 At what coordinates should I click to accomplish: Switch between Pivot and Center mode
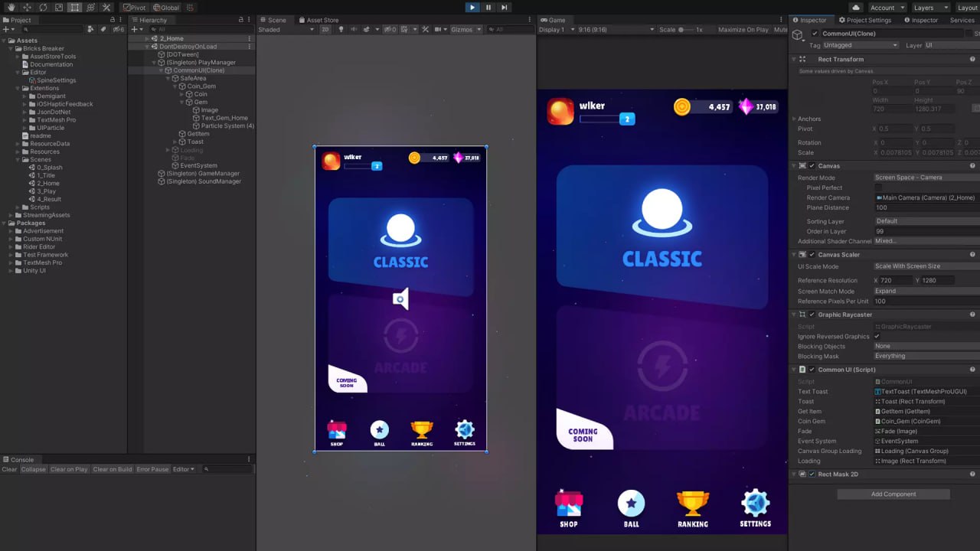pyautogui.click(x=136, y=7)
